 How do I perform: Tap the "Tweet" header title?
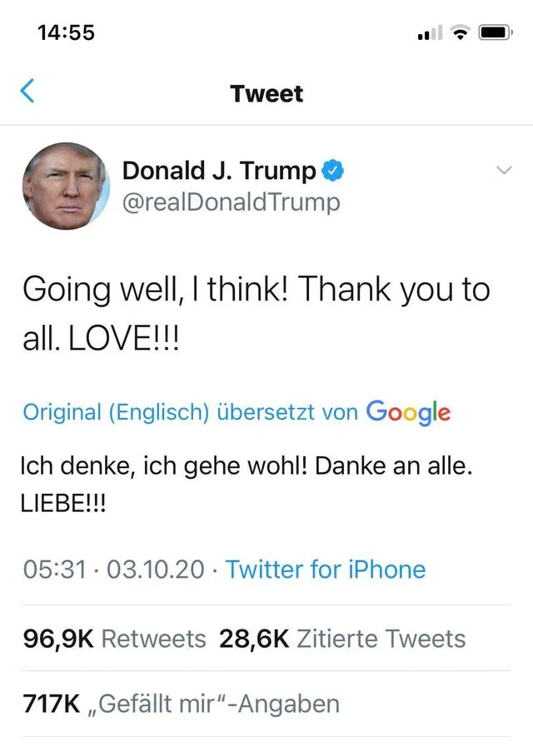coord(266,93)
